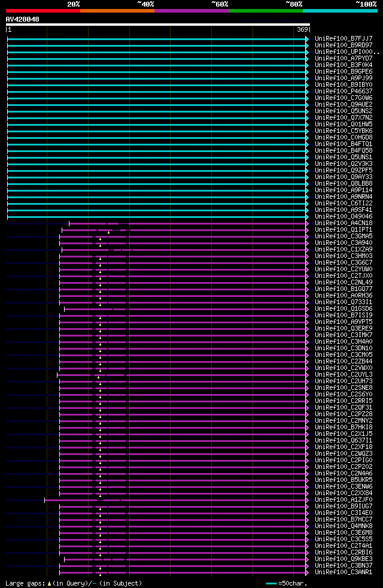Open hit UniRef100_A4CN18
Image resolution: width=383 pixels, height=588 pixels.
(x=344, y=223)
